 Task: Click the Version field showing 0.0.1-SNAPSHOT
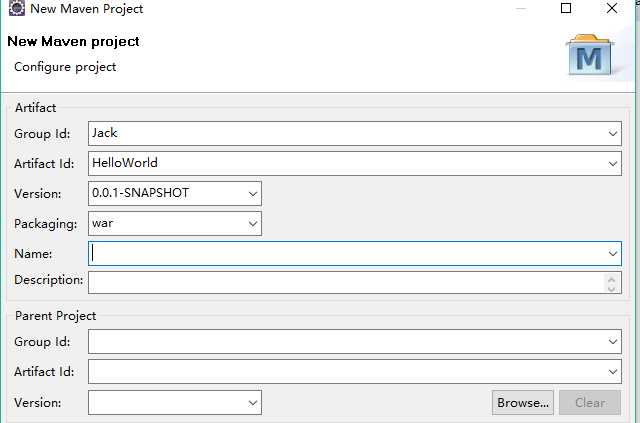pyautogui.click(x=175, y=194)
